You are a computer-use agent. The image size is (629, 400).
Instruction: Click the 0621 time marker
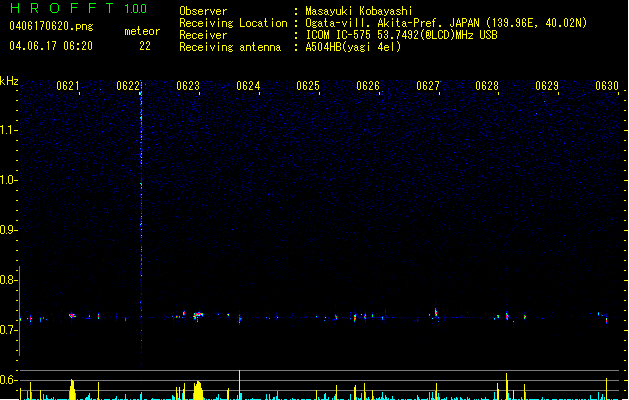pyautogui.click(x=68, y=86)
